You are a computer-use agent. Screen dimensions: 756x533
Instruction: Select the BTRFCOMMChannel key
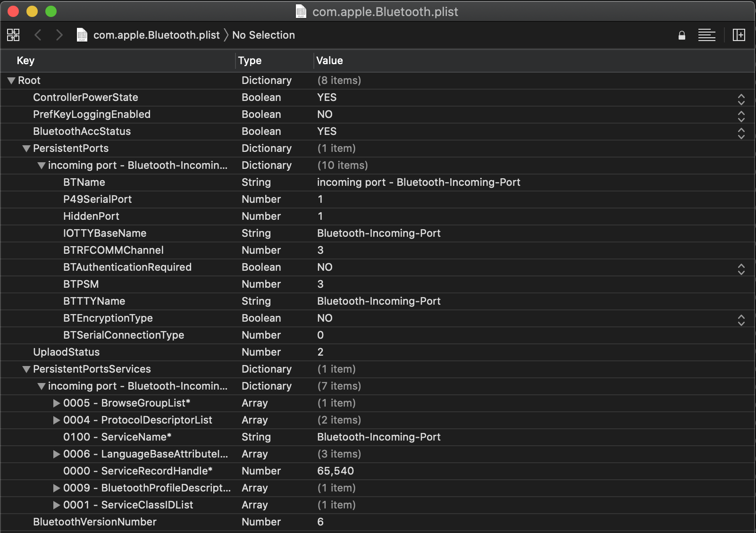(113, 250)
